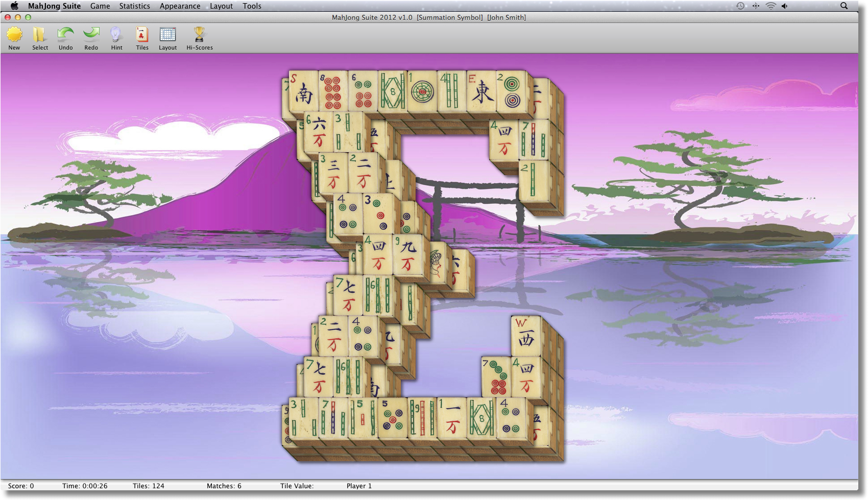Click the Matches: 6 status text
Screen dimensions: 868x500
tap(224, 486)
